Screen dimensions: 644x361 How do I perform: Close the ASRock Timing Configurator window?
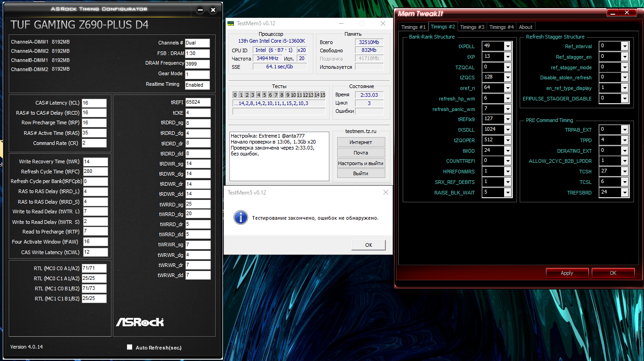[x=213, y=10]
